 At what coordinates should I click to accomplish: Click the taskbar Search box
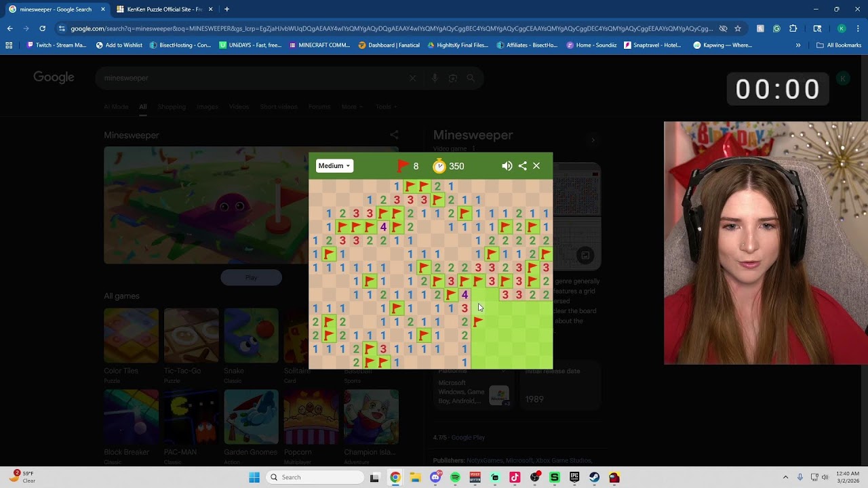point(314,477)
